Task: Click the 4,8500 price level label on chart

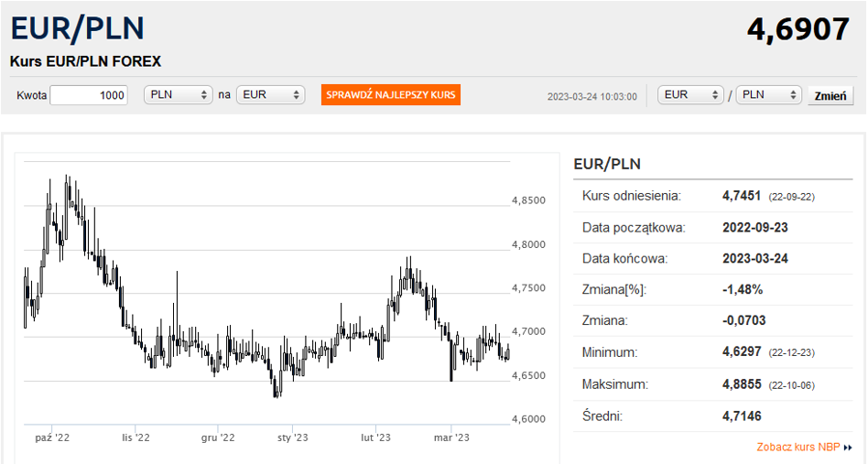Action: 528,200
